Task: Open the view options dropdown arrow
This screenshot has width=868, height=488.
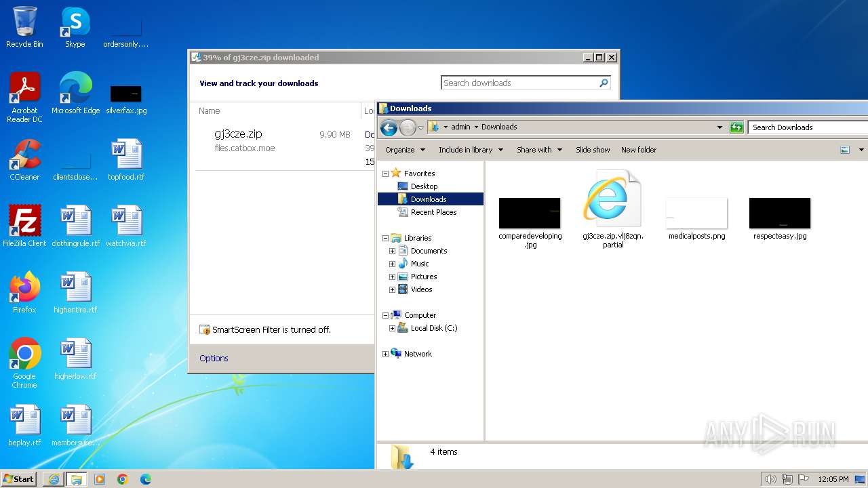Action: [x=861, y=150]
